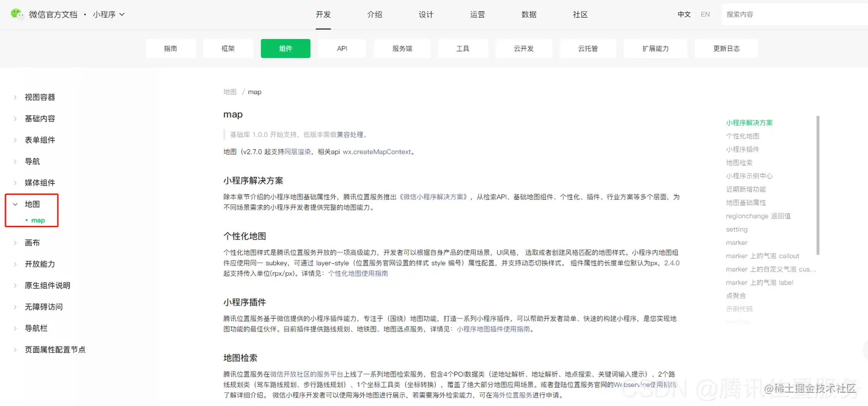Viewport: 868px width, 406px height.
Task: Open the 个性化地图使用指南 link
Action: click(x=358, y=274)
